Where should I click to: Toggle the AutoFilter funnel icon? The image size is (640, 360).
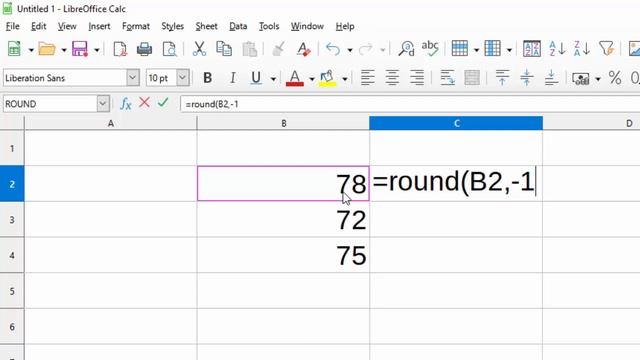click(607, 49)
